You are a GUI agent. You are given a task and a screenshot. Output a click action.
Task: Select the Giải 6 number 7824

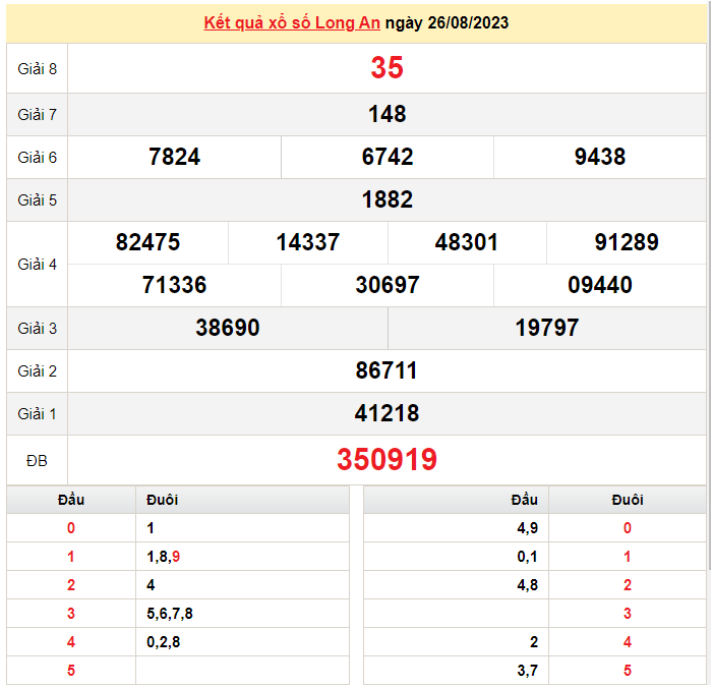coord(174,157)
